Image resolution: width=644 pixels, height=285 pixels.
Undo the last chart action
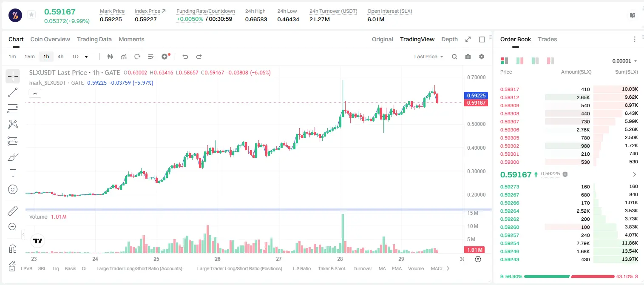(185, 57)
